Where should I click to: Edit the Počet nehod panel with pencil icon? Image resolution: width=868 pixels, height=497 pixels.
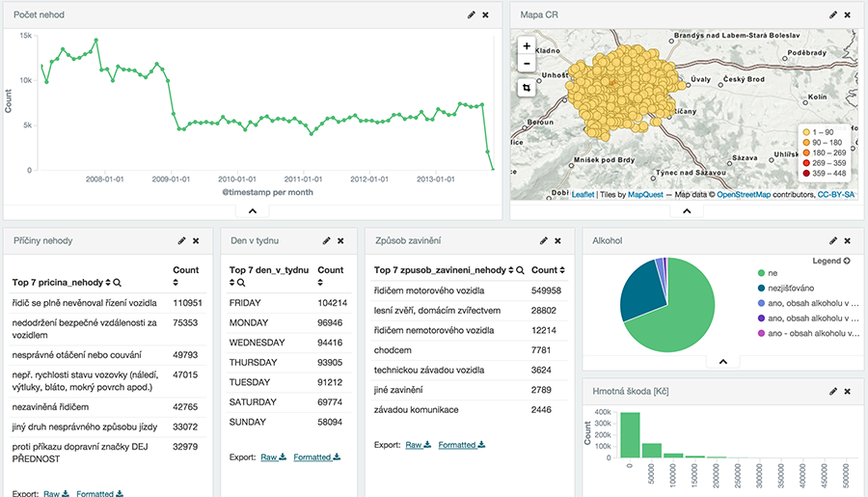point(471,15)
